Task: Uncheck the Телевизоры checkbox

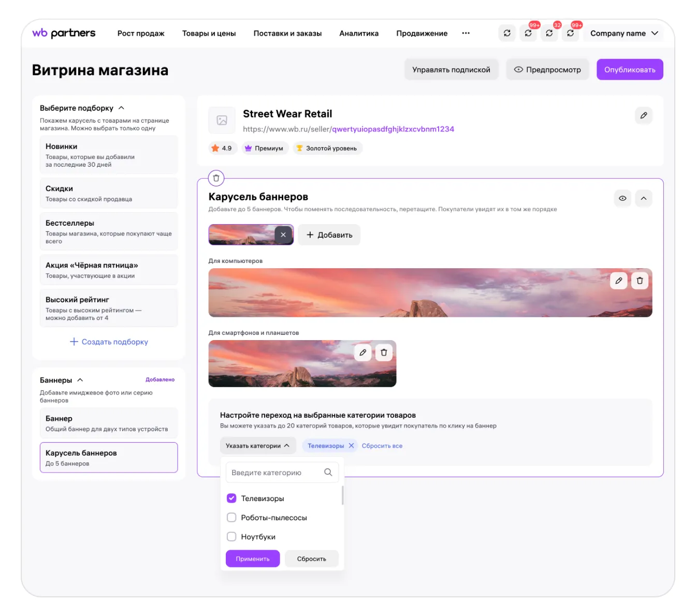Action: (x=231, y=498)
